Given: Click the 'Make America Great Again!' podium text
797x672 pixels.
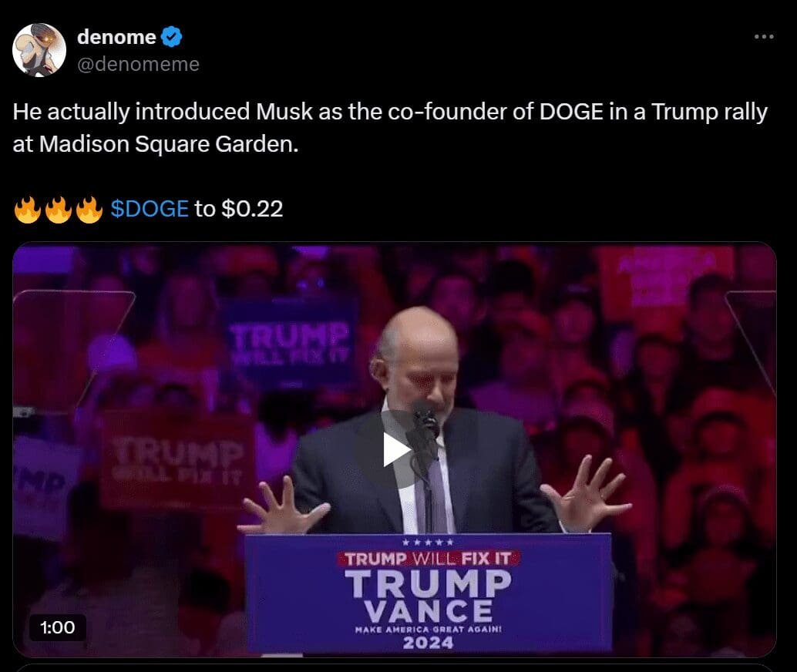Looking at the screenshot, I should 428,629.
